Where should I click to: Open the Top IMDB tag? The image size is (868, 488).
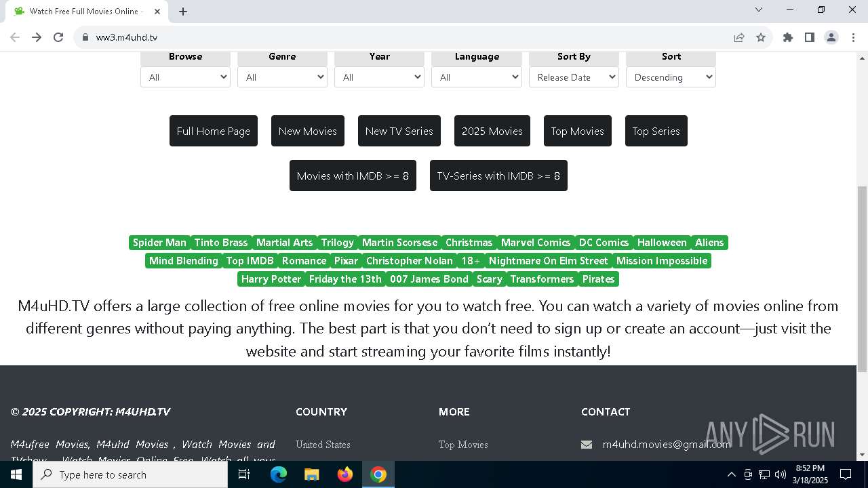(x=250, y=261)
